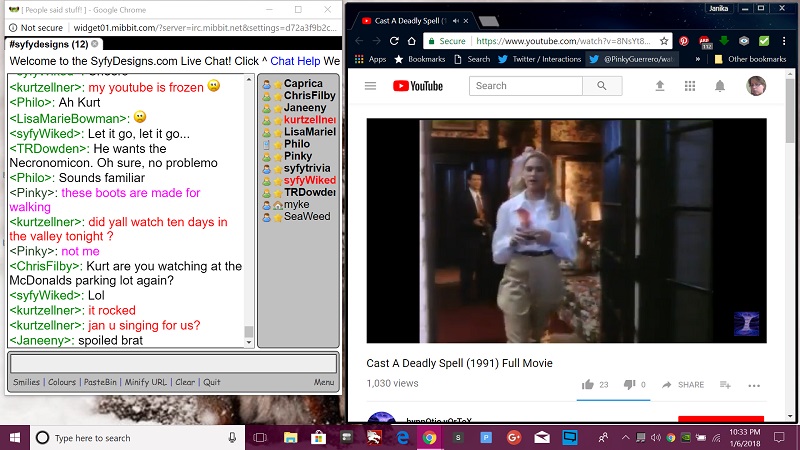This screenshot has width=800, height=450.
Task: Focus the YouTube search field
Action: pos(526,86)
